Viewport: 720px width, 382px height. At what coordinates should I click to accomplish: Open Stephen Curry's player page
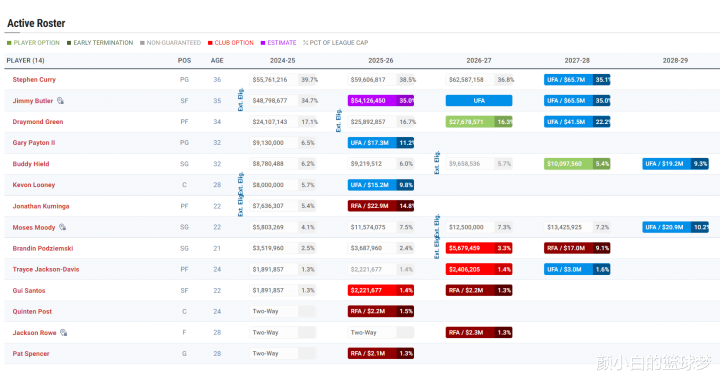click(34, 79)
